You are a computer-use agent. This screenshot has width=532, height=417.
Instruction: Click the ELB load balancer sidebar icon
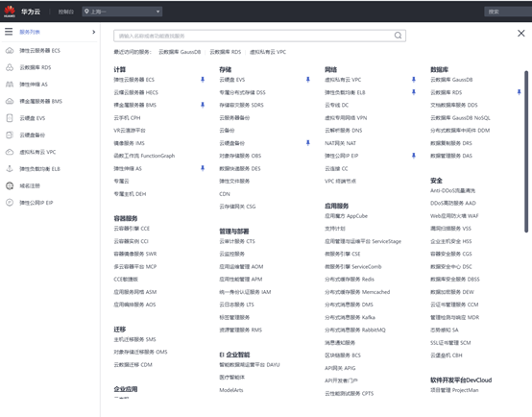point(10,169)
